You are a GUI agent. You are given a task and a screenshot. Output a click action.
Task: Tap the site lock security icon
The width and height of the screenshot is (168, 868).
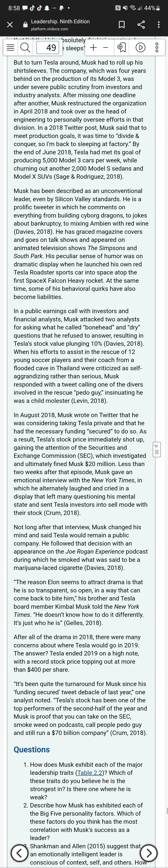[x=25, y=25]
